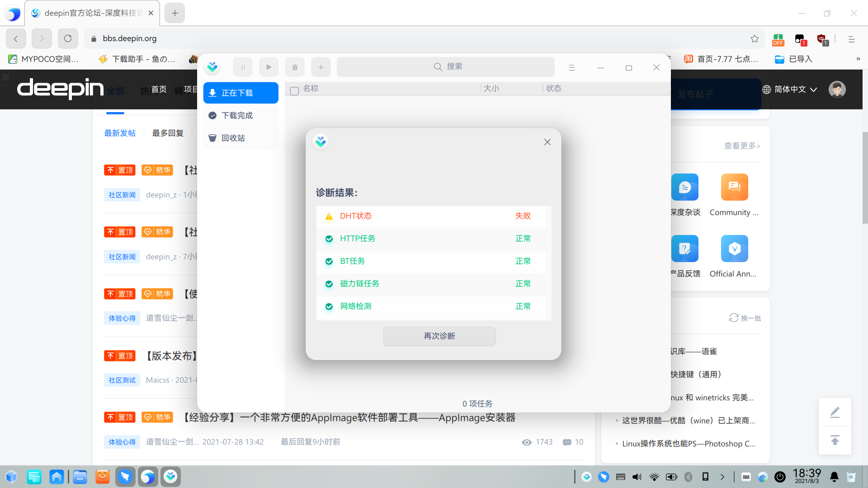Click the 查看更多 link
Viewport: 868px width, 488px height.
(742, 146)
